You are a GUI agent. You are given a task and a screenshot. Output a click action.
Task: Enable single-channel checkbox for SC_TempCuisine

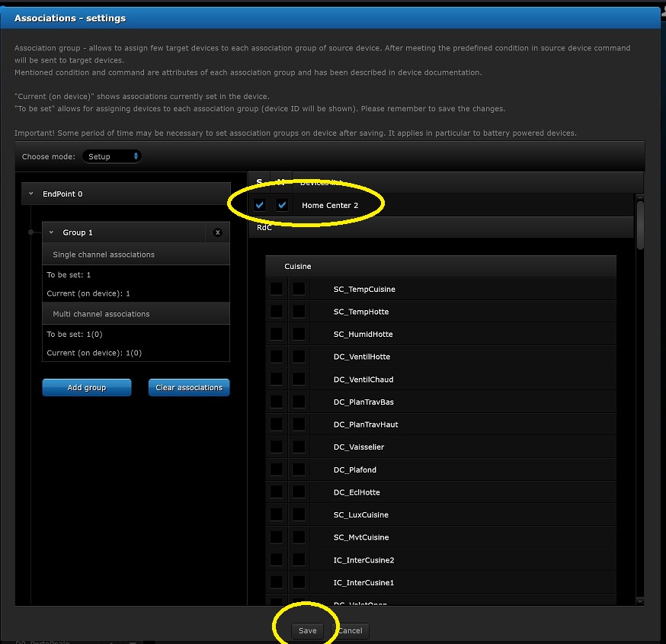point(276,289)
